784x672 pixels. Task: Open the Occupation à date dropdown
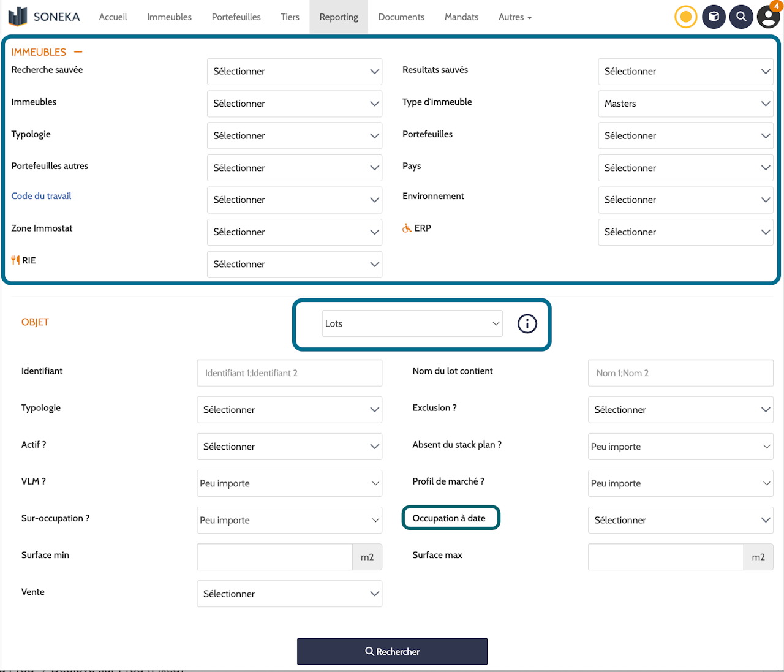(680, 520)
